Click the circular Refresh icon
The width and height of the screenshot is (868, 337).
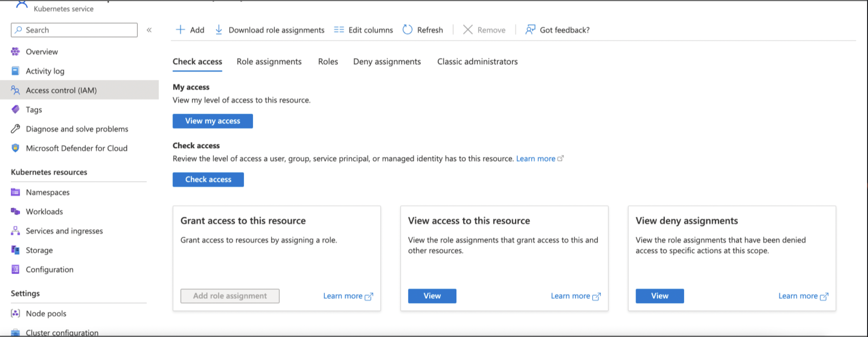(407, 30)
